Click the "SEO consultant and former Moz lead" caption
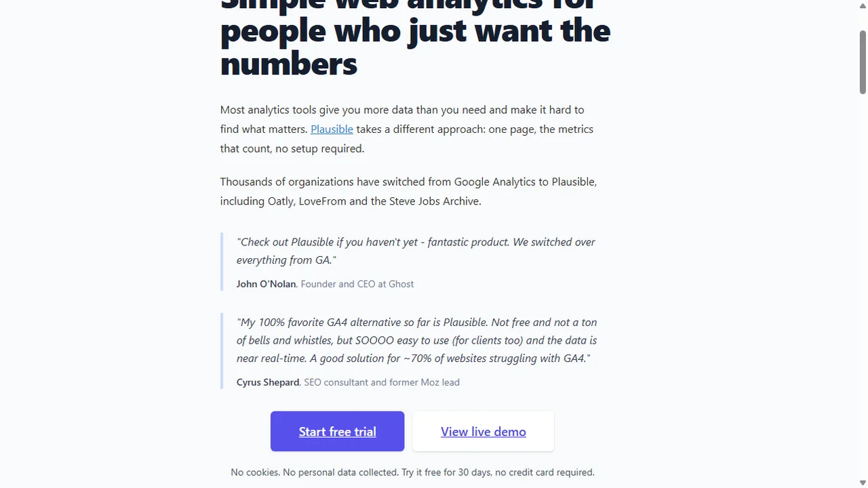868x488 pixels. [382, 382]
